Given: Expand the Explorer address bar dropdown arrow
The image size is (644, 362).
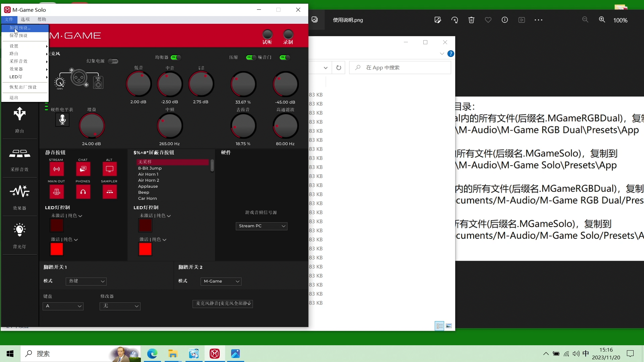Looking at the screenshot, I should click(x=325, y=68).
